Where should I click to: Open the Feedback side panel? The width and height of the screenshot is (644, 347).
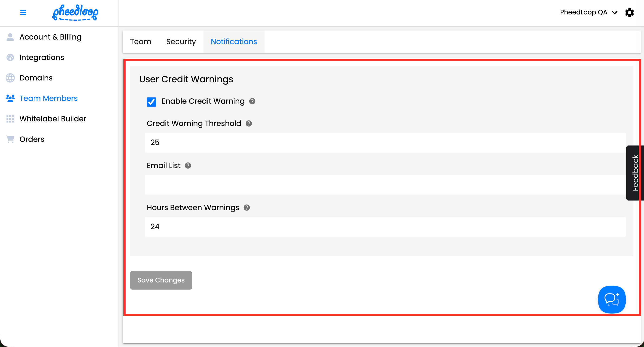coord(635,173)
